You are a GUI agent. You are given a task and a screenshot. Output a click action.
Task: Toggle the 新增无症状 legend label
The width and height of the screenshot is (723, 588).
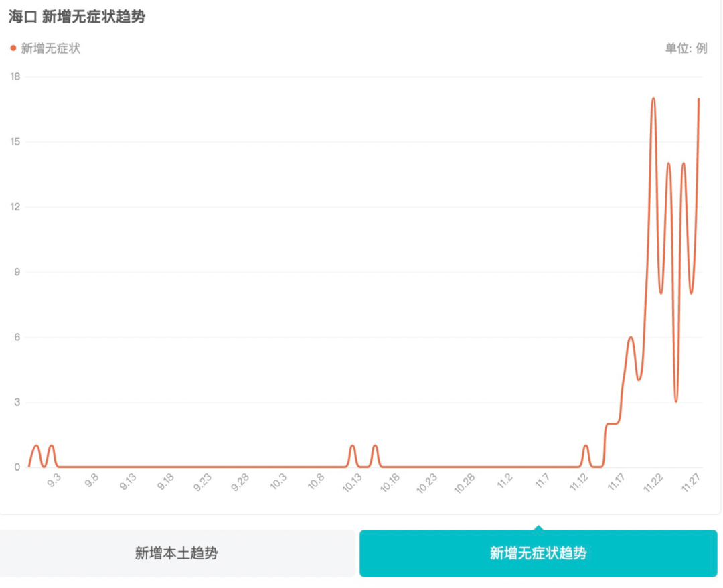pyautogui.click(x=50, y=48)
